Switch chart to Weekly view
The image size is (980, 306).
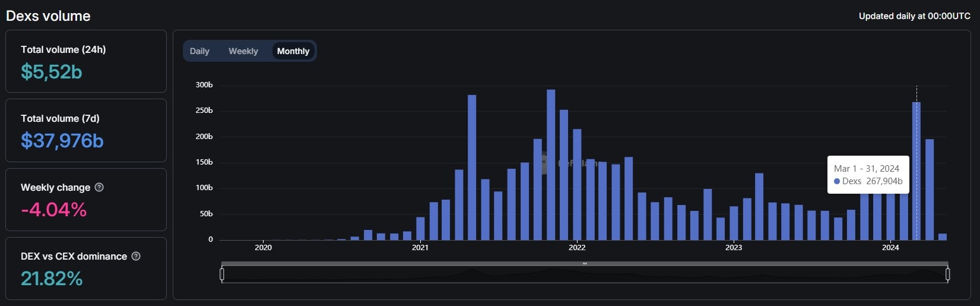point(243,51)
